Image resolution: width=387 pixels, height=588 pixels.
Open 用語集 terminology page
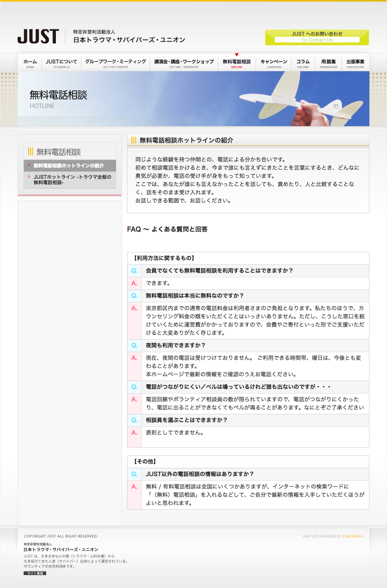(328, 63)
